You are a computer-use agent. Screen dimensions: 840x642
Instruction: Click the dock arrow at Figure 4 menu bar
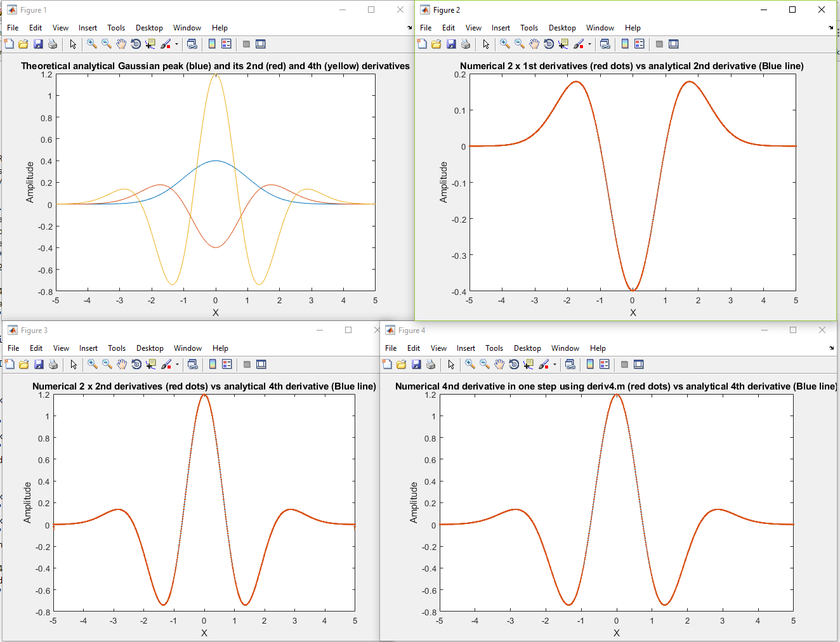click(x=831, y=348)
